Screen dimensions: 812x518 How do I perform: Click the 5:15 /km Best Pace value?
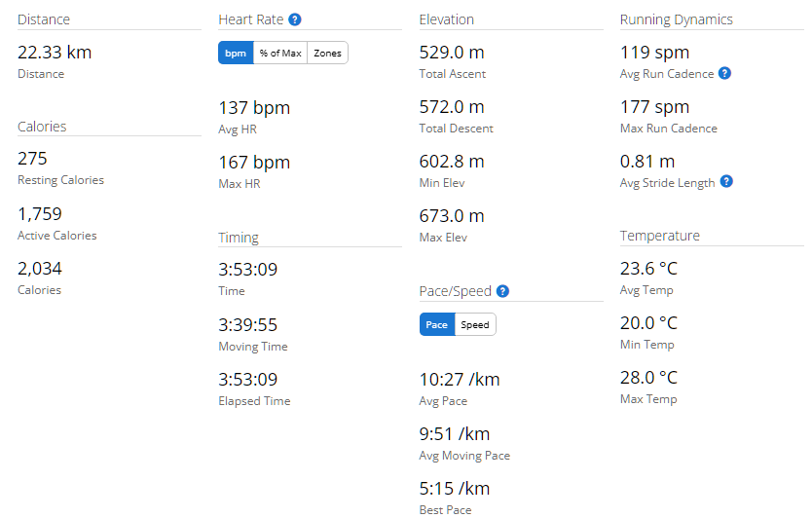click(455, 489)
